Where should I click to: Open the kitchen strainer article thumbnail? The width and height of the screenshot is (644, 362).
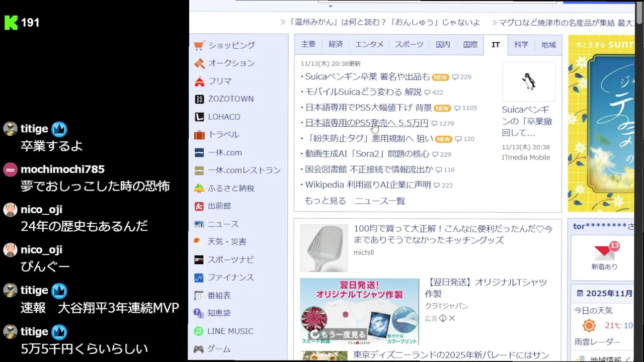(324, 248)
